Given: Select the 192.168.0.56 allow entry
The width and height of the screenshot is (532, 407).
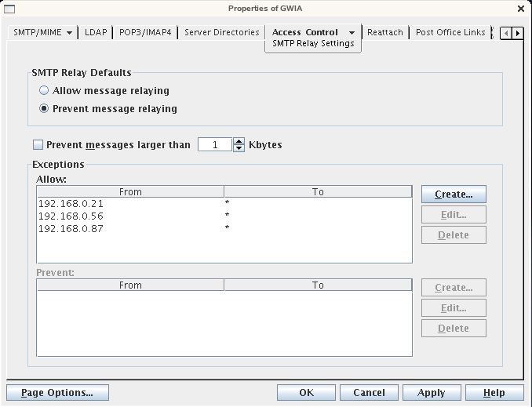Looking at the screenshot, I should click(x=224, y=216).
